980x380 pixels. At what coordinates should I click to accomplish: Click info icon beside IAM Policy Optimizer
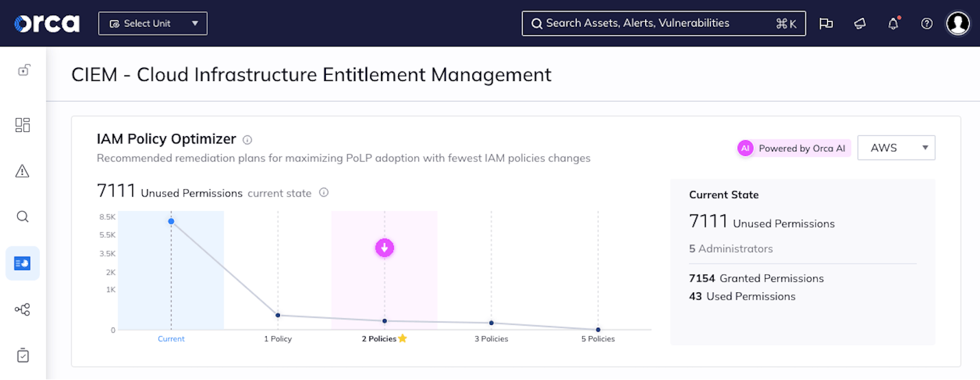coord(247,140)
